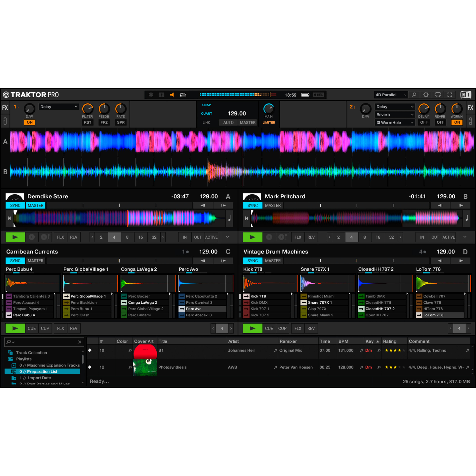Click the Preparation List playlist icon

(x=14, y=372)
